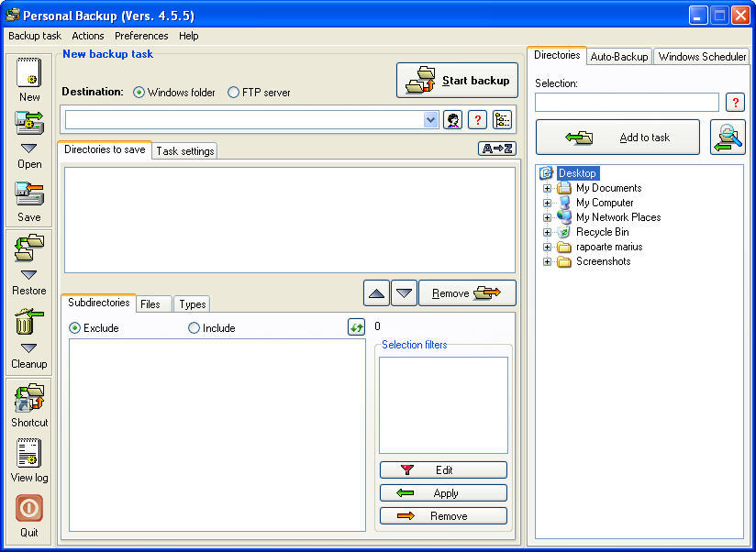Expand the Recycle Bin node
756x552 pixels.
click(x=547, y=232)
